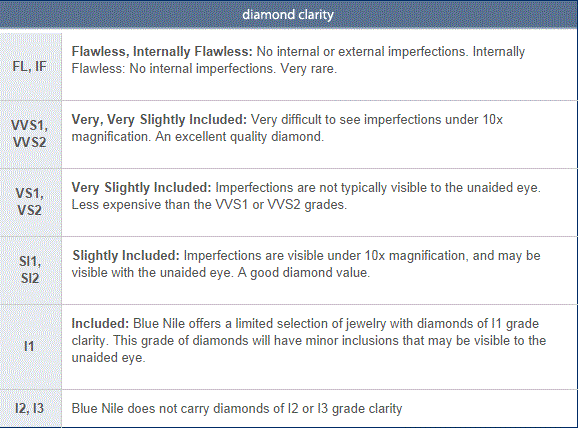Click the diamond clarity header title
This screenshot has height=430, width=579.
pos(288,15)
